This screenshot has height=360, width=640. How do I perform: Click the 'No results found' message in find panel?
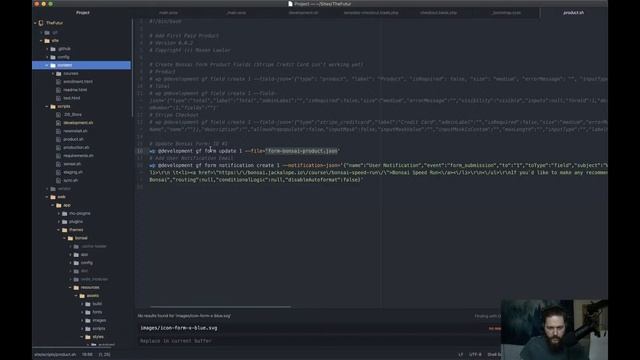[184, 316]
